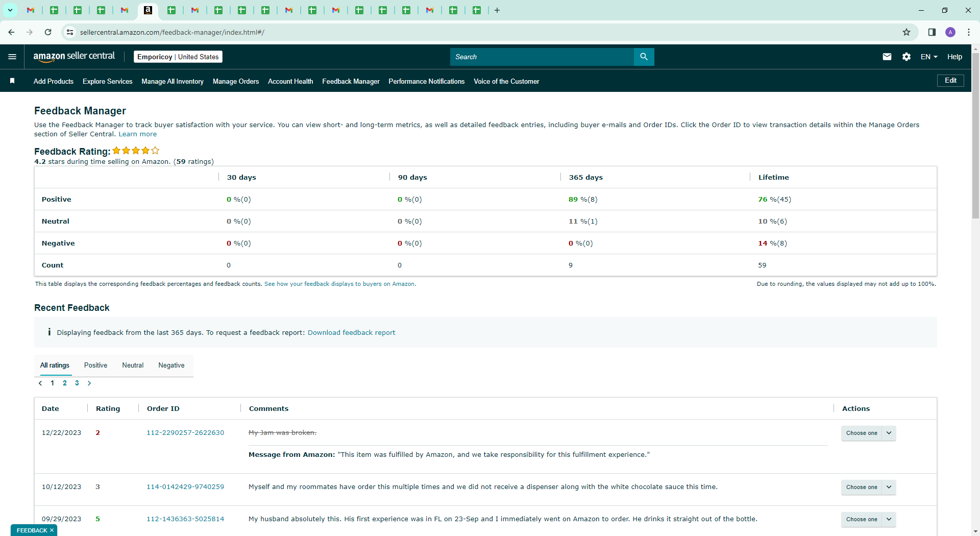The image size is (980, 536).
Task: Select the All ratings tab
Action: click(55, 365)
